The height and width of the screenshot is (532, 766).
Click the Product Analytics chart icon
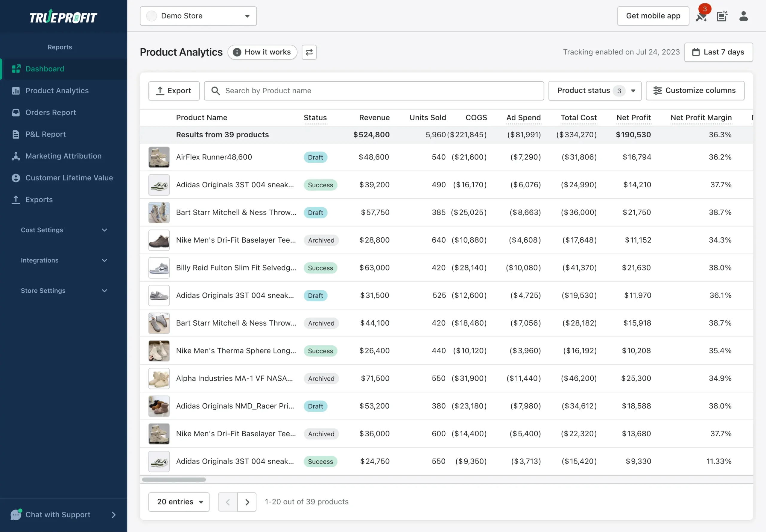point(16,91)
